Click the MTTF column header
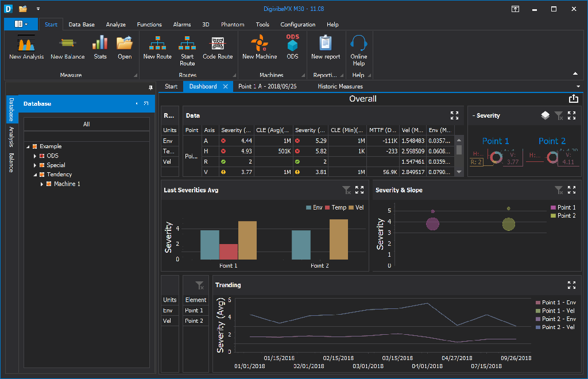The width and height of the screenshot is (588, 379). tap(382, 130)
